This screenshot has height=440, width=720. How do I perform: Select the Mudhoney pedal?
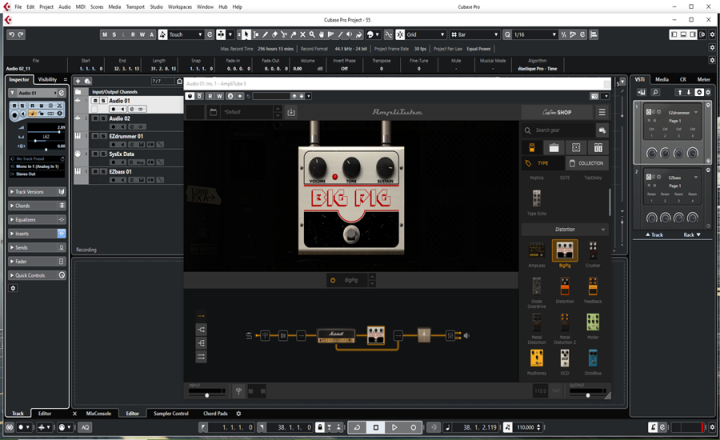click(537, 358)
